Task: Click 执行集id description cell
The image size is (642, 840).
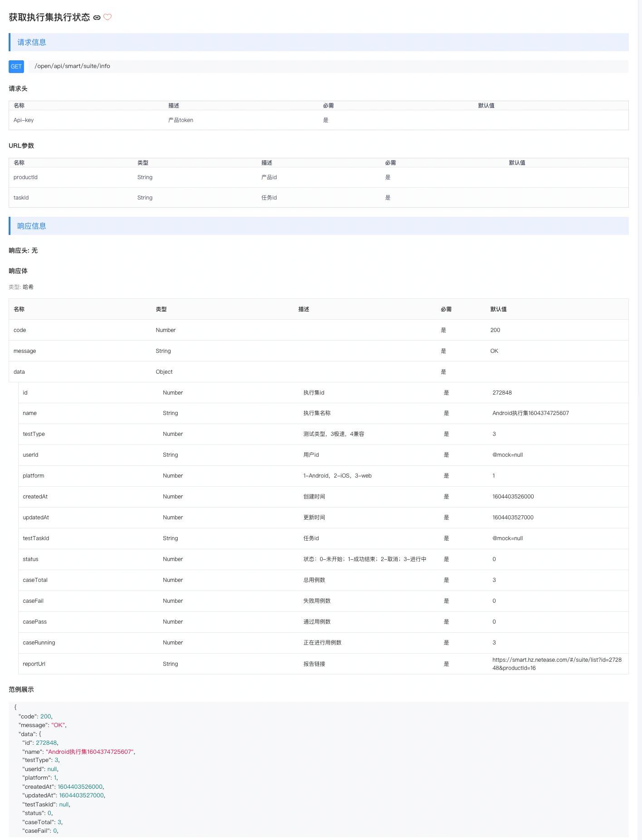Action: tap(314, 393)
